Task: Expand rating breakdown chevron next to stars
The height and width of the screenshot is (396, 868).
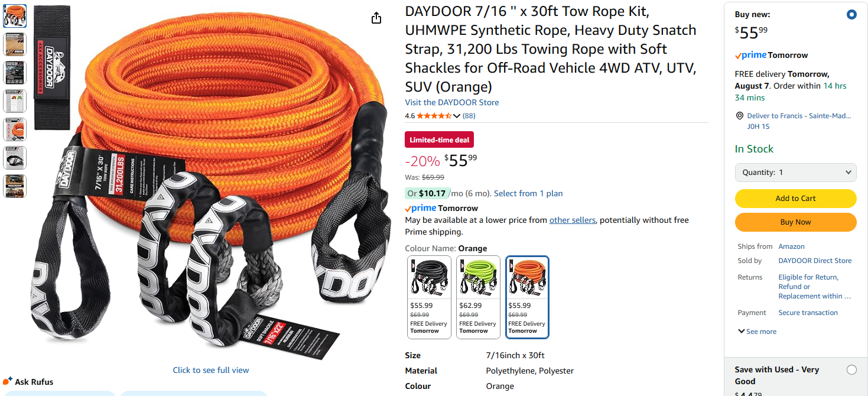Action: pyautogui.click(x=457, y=116)
